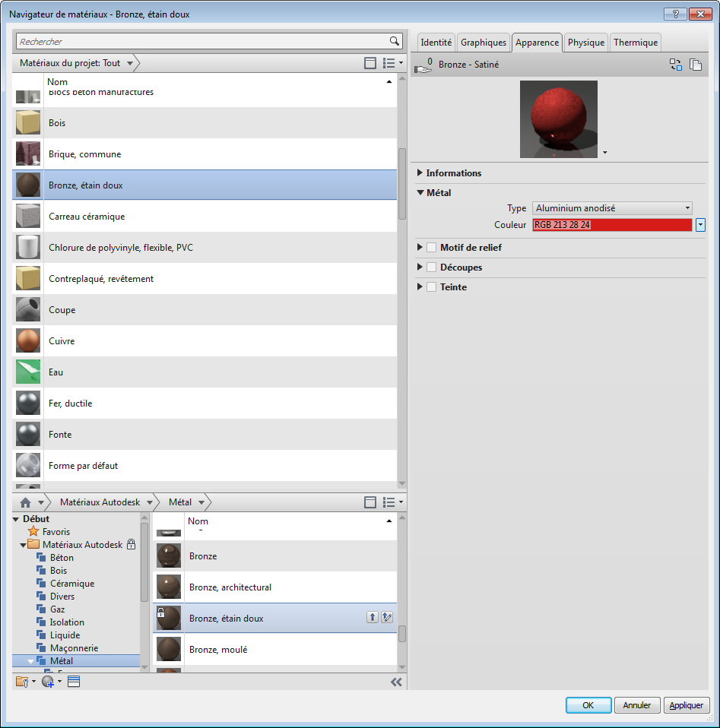Collapse the library panel with double chevron
This screenshot has height=728, width=720.
pyautogui.click(x=396, y=682)
